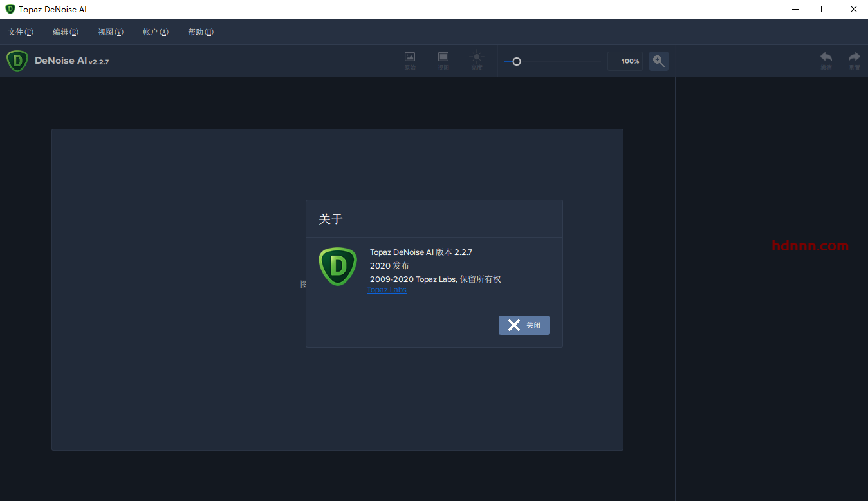Click the title bar application icon
The width and height of the screenshot is (868, 501).
(x=10, y=9)
